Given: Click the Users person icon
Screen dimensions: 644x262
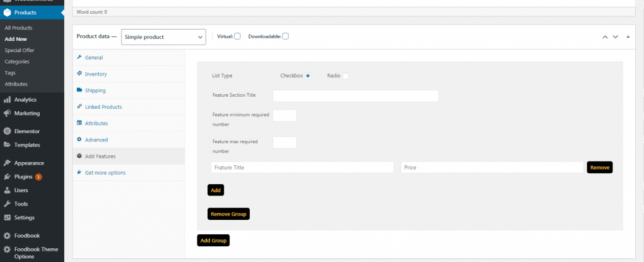Looking at the screenshot, I should (x=7, y=190).
